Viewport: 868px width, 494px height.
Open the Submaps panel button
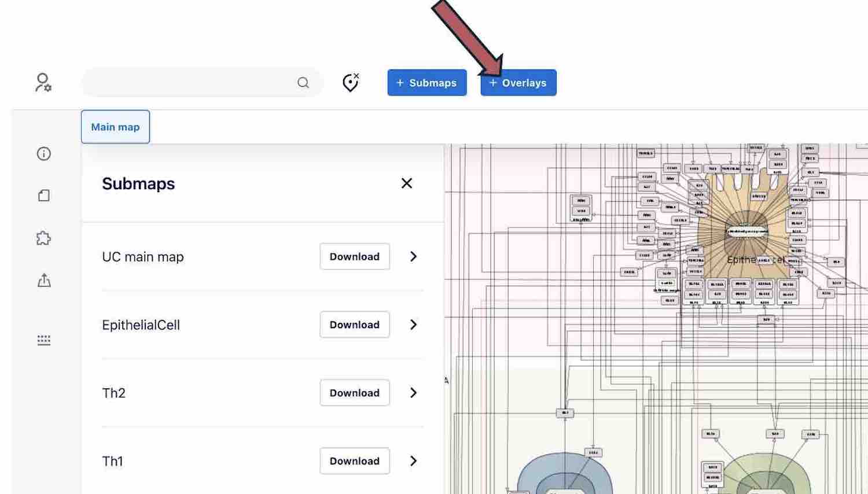tap(426, 83)
